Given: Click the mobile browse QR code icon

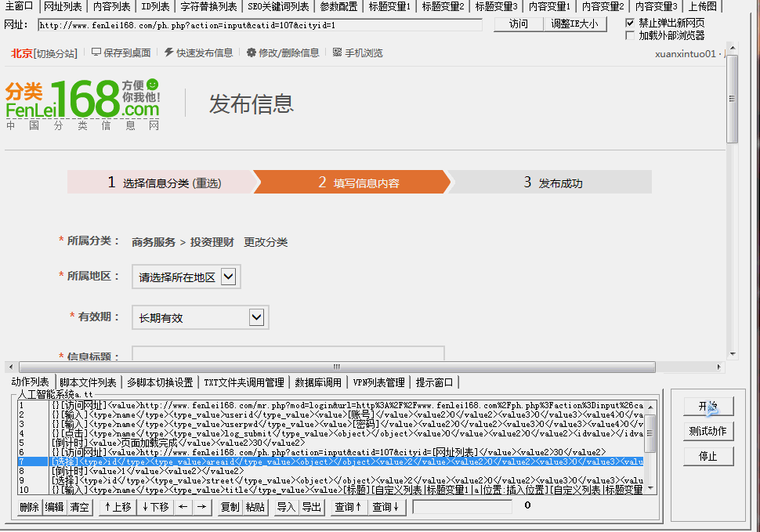Looking at the screenshot, I should pos(338,52).
